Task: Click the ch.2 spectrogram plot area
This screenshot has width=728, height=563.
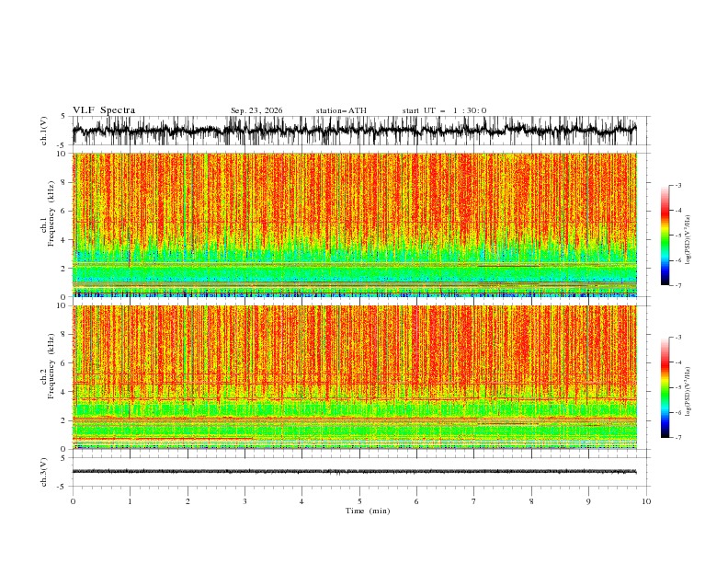Action: pyautogui.click(x=355, y=377)
